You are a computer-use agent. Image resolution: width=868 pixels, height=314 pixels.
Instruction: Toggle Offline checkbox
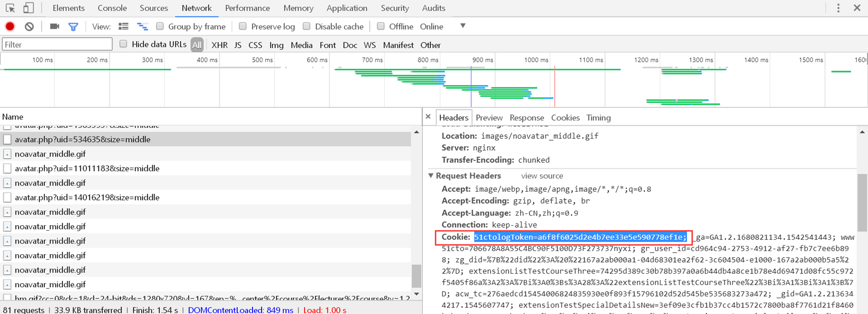pyautogui.click(x=380, y=26)
